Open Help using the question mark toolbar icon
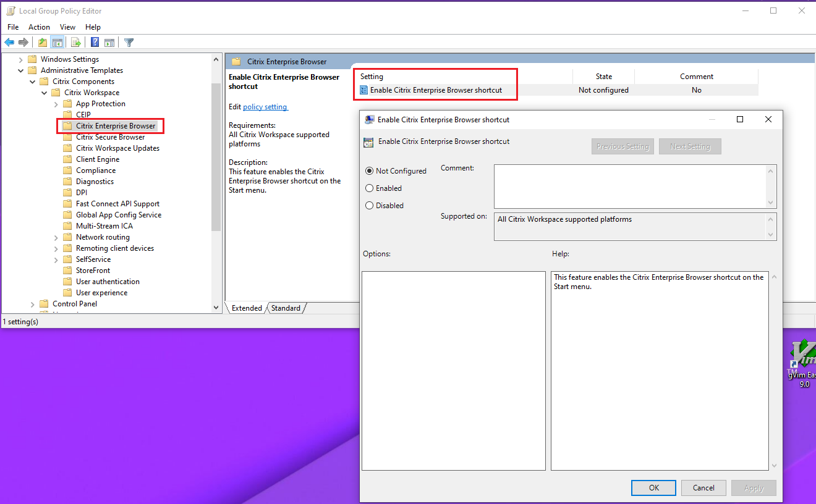This screenshot has height=504, width=816. coord(94,42)
